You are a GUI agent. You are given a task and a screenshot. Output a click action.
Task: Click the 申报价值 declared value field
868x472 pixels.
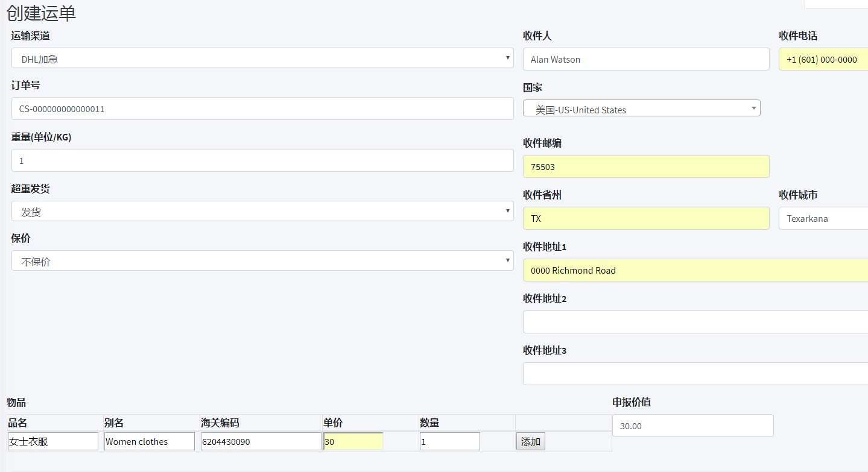pyautogui.click(x=692, y=426)
